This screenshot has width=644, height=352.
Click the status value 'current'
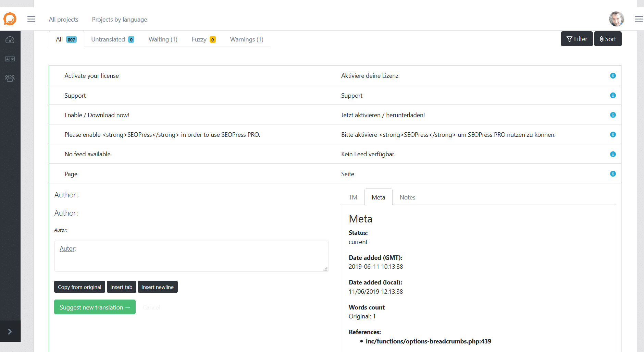pos(358,242)
